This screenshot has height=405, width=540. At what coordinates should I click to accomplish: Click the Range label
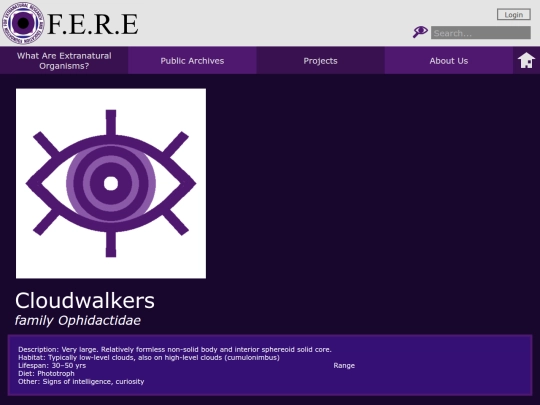pyautogui.click(x=344, y=365)
